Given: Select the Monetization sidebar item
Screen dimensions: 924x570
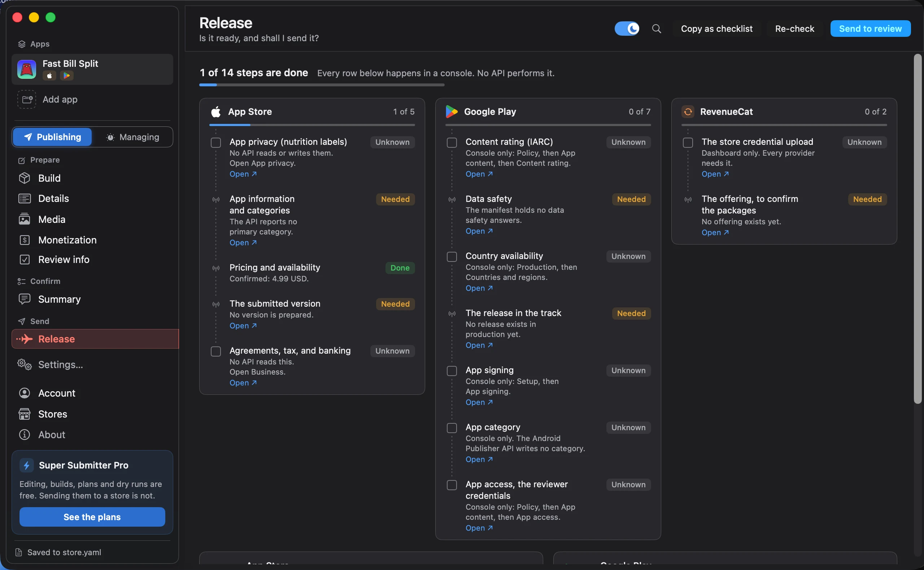Looking at the screenshot, I should [x=92, y=240].
